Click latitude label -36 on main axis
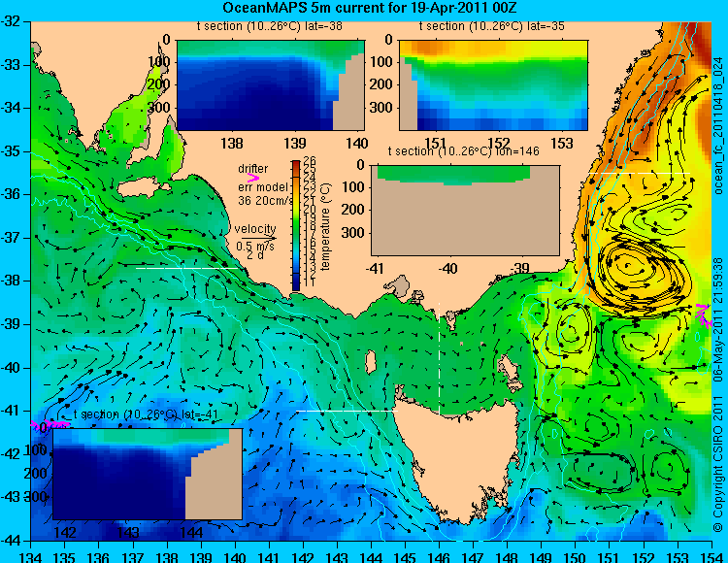This screenshot has height=563, width=728. coord(10,194)
